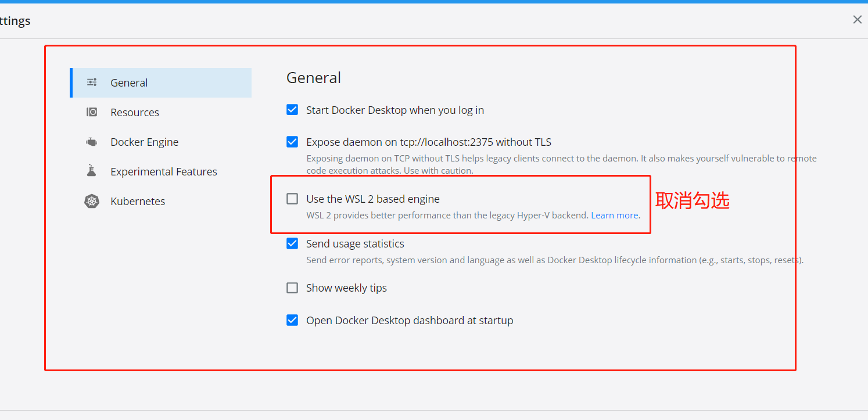Uncheck Start Docker Desktop when you log in
This screenshot has width=868, height=420.
click(292, 110)
